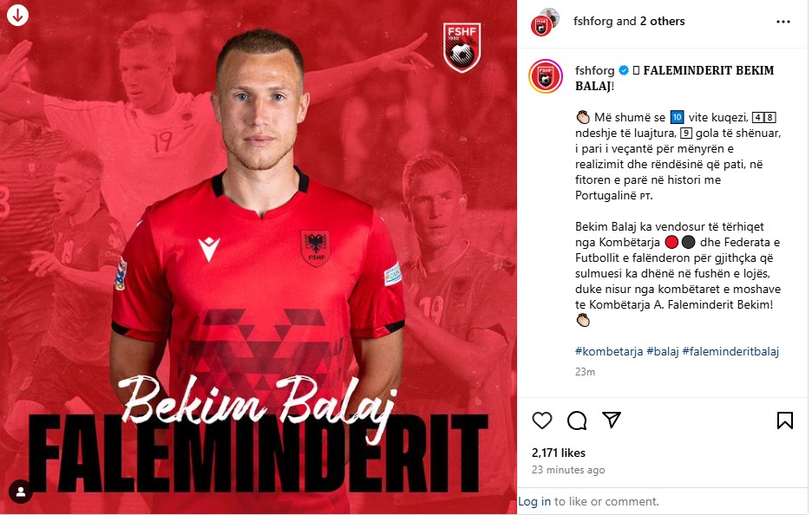This screenshot has width=812, height=515.
Task: Open the #faleminderitbalaj hashtag
Action: pos(730,351)
